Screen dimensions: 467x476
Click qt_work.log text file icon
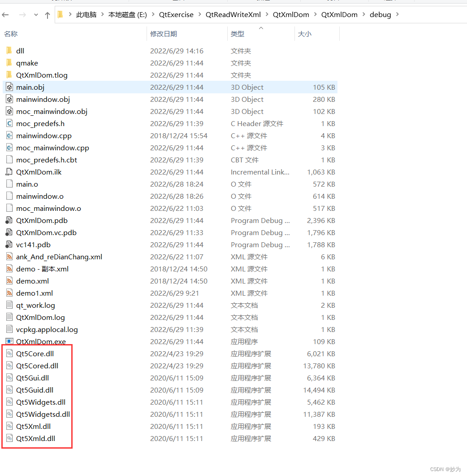click(9, 305)
